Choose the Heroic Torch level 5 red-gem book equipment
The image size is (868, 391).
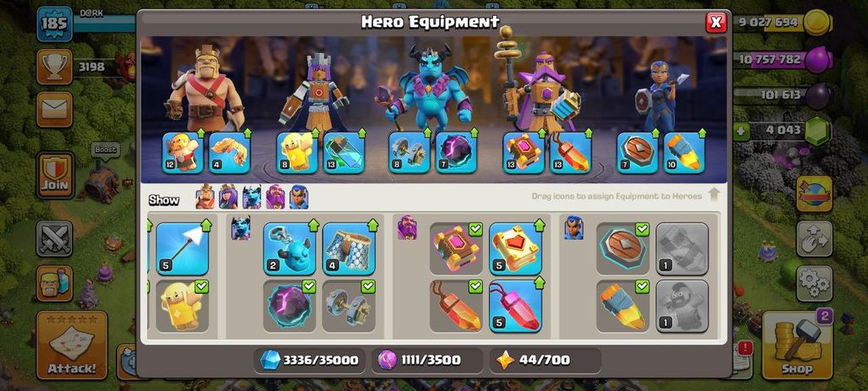click(515, 248)
